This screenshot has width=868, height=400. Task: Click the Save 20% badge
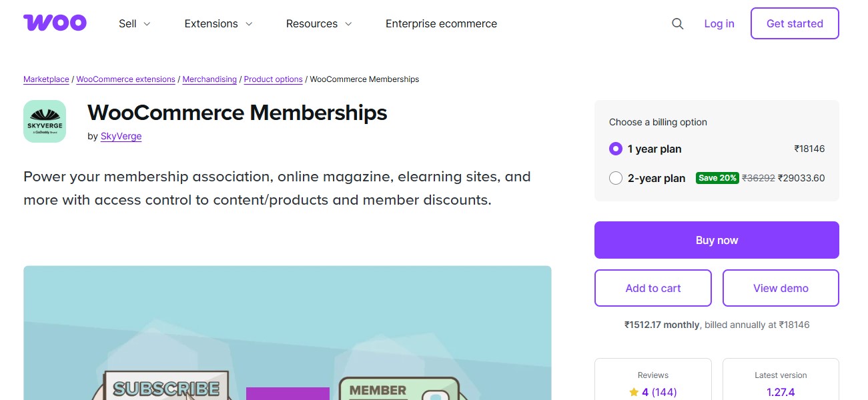(717, 178)
